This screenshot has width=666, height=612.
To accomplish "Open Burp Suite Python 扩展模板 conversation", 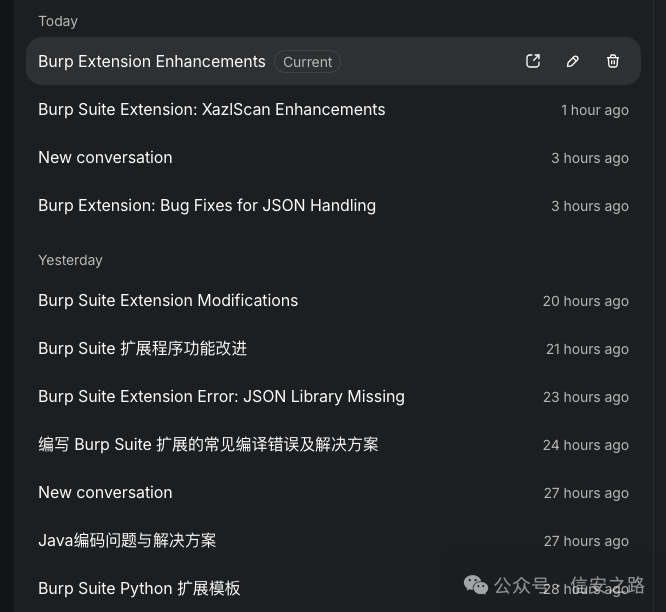I will [333, 589].
